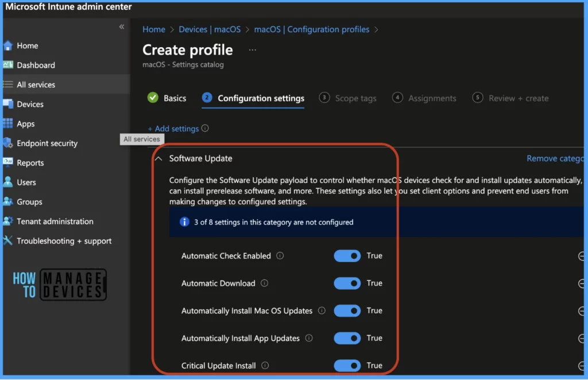
Task: Click the '3 of 8 settings' info message
Action: 274,222
